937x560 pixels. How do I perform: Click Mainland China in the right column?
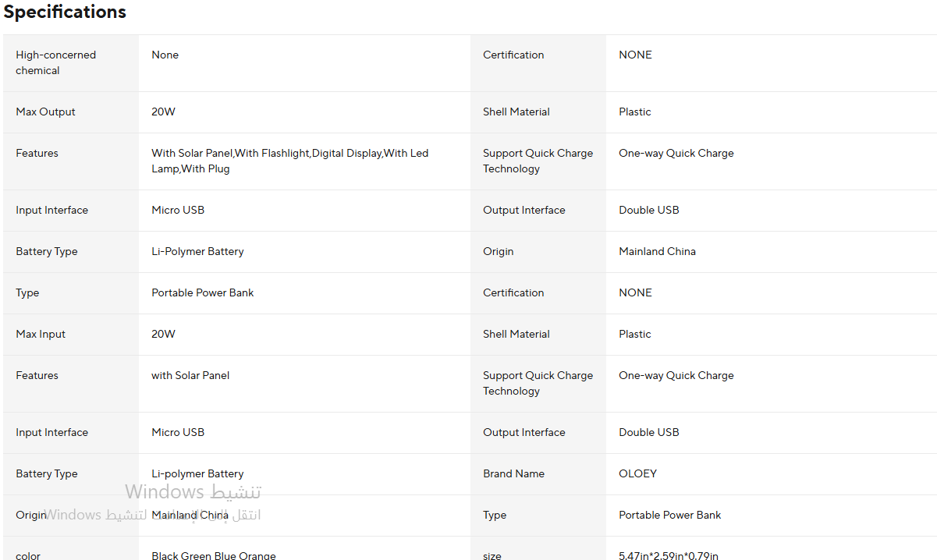tap(657, 251)
